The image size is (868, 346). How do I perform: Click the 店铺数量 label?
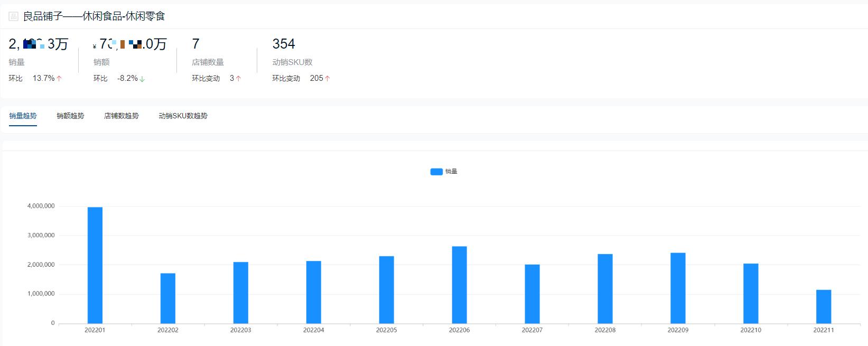(208, 62)
